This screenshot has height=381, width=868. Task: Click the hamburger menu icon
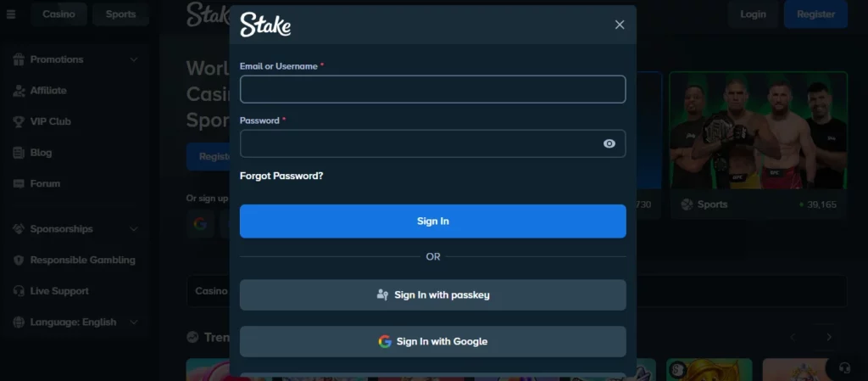(11, 14)
